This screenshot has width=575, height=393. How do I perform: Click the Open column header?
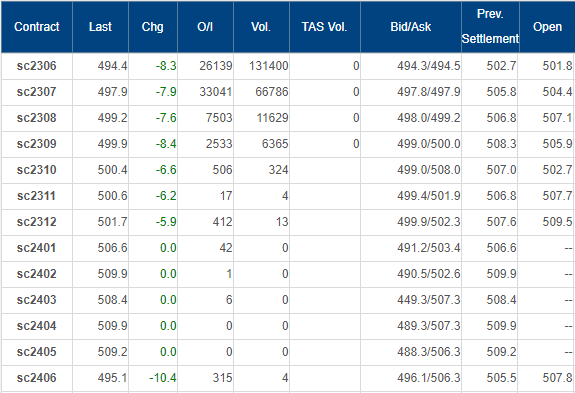(547, 27)
